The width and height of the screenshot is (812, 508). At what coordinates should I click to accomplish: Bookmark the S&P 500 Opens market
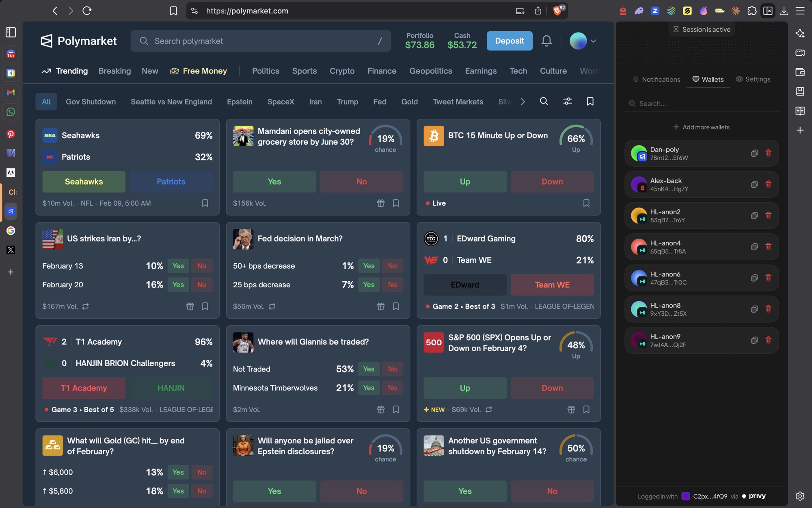tap(586, 409)
